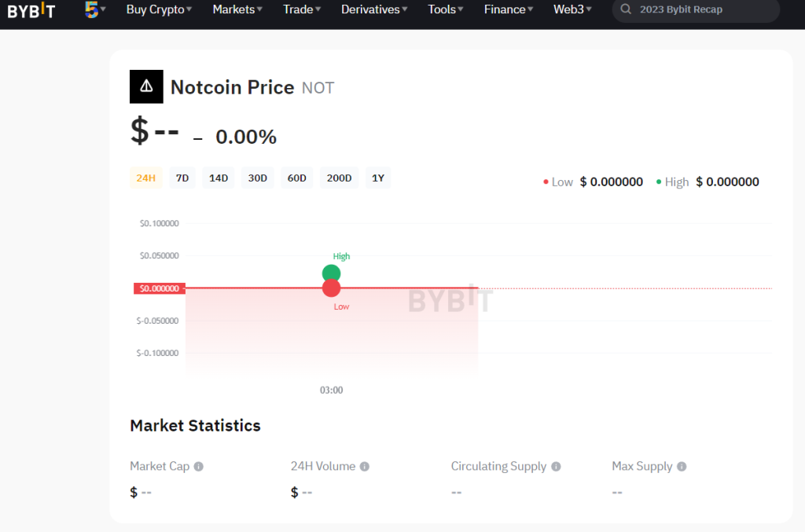Open the colorful 5th anniversary icon menu
This screenshot has width=805, height=532.
tap(95, 9)
